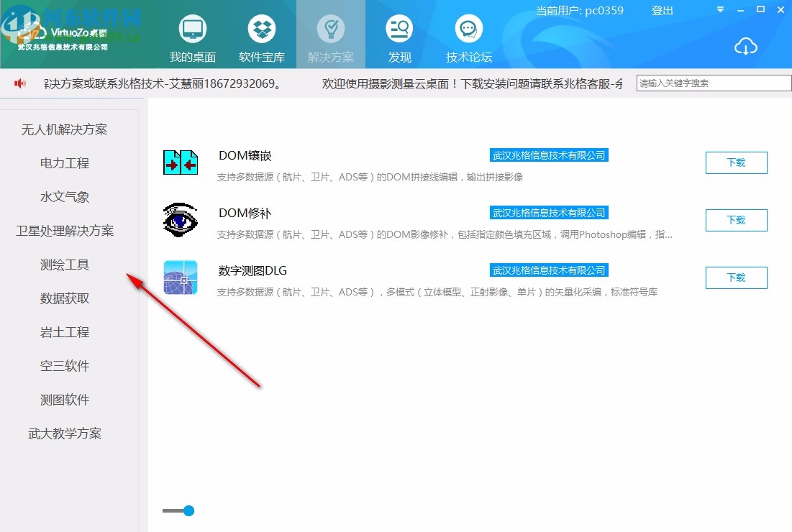Expand the window options arrow in title bar
Image resolution: width=792 pixels, height=532 pixels.
tap(719, 9)
